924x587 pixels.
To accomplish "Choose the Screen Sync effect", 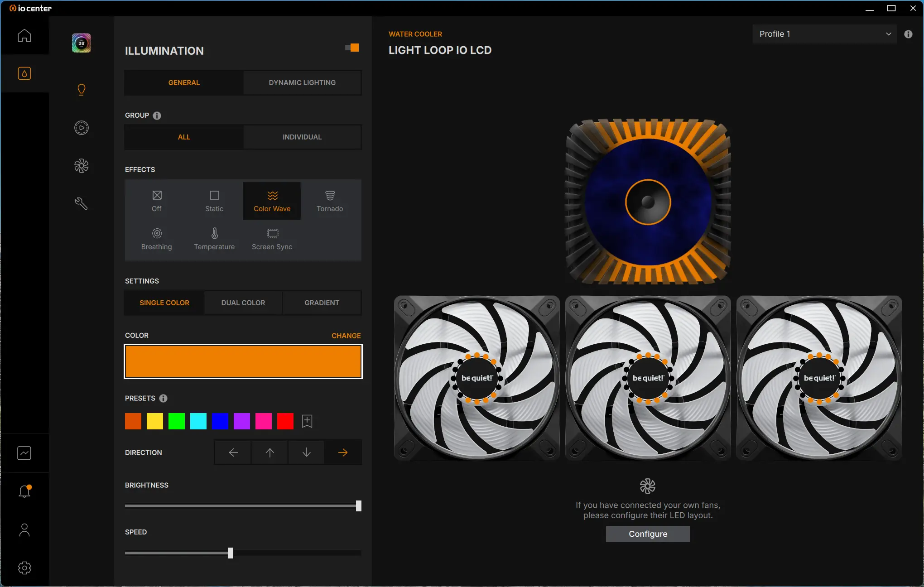I will pos(272,239).
